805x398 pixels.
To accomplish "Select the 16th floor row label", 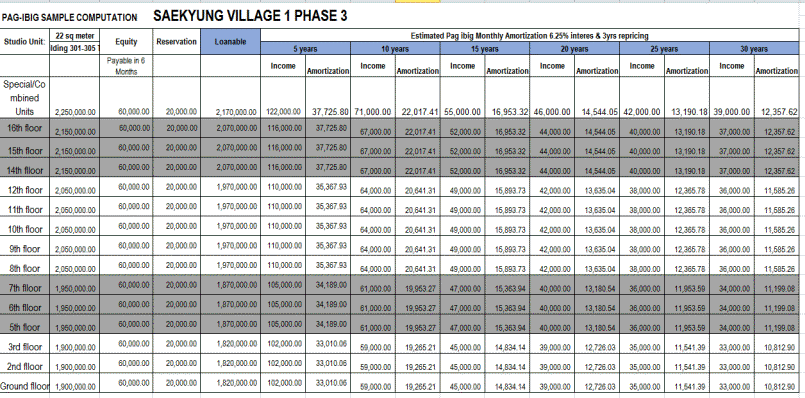I will tap(25, 128).
